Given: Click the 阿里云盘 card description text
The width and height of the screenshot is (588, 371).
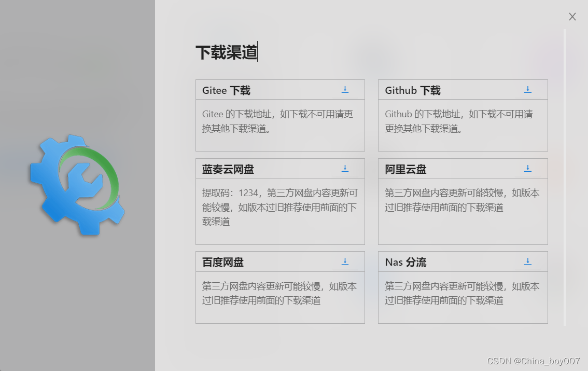Looking at the screenshot, I should tap(462, 200).
